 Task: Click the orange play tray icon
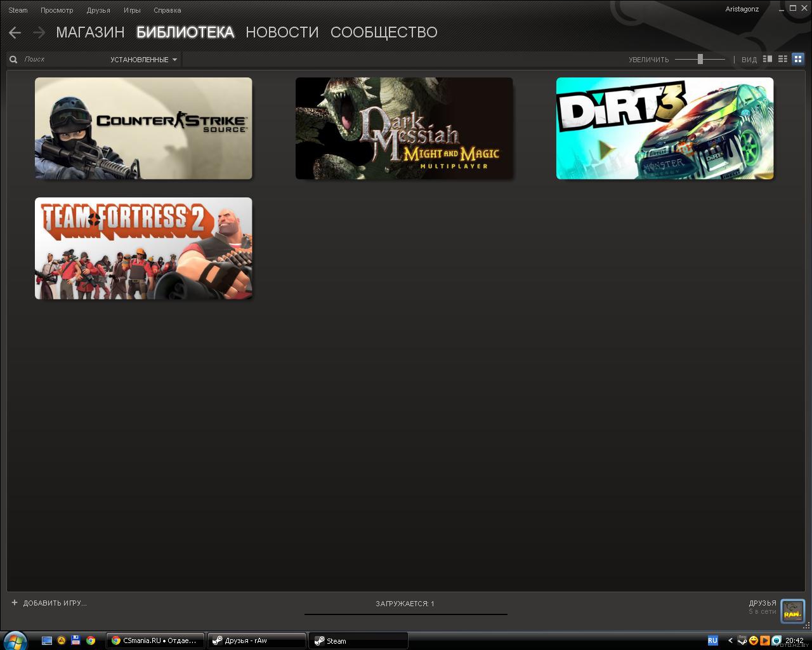pyautogui.click(x=765, y=640)
